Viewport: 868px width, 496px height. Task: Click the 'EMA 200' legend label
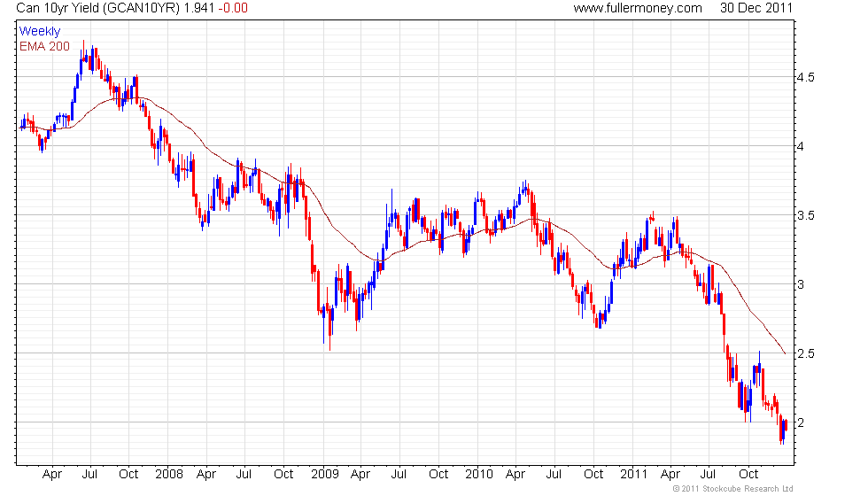45,46
